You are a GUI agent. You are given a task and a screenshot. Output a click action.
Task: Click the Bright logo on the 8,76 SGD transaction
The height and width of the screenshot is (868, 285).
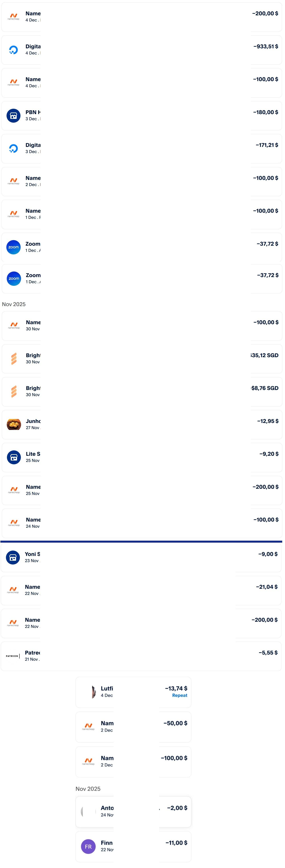pos(14,391)
